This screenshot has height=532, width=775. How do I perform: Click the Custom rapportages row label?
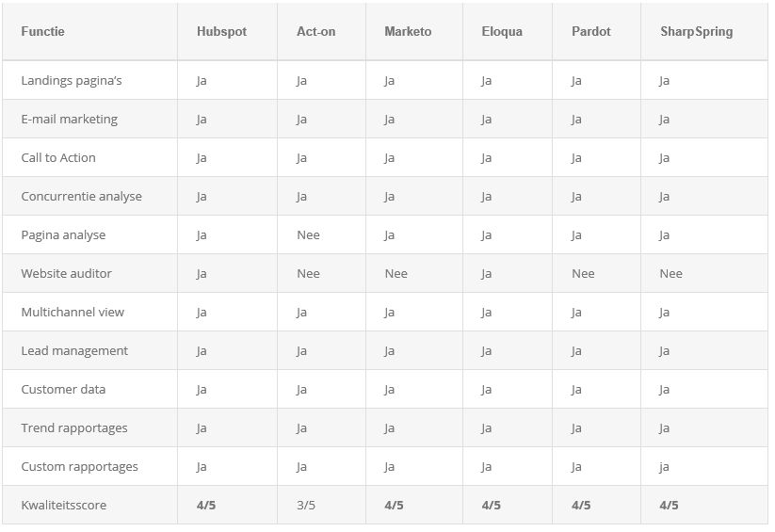[x=79, y=466]
